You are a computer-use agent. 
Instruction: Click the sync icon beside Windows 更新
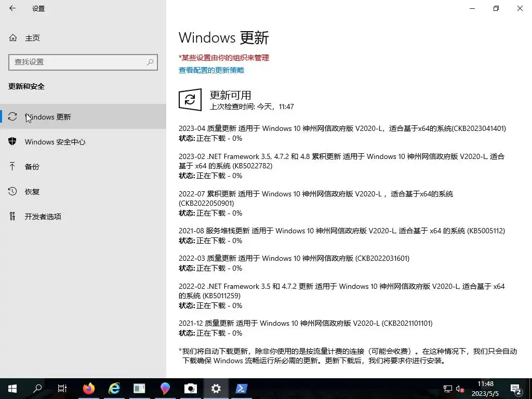(12, 117)
